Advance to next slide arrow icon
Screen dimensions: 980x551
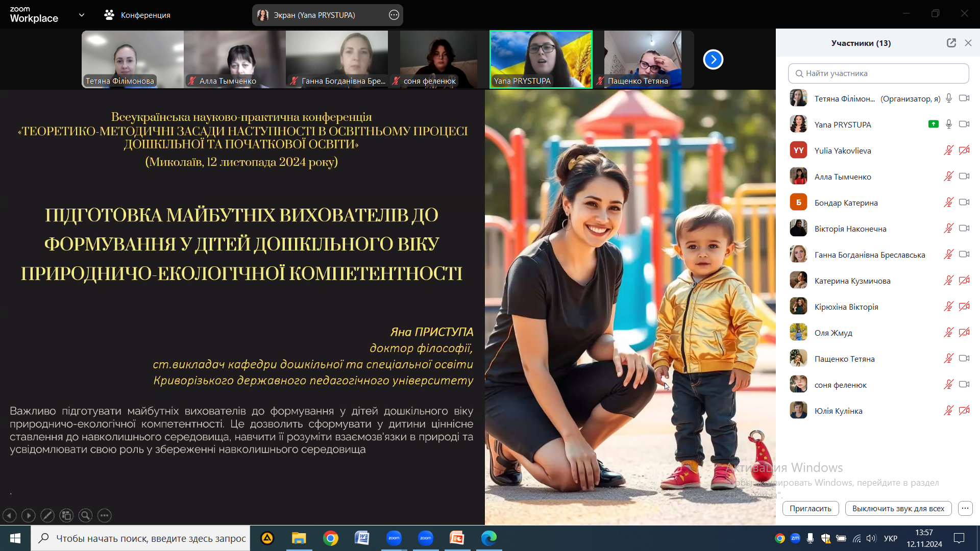(29, 516)
